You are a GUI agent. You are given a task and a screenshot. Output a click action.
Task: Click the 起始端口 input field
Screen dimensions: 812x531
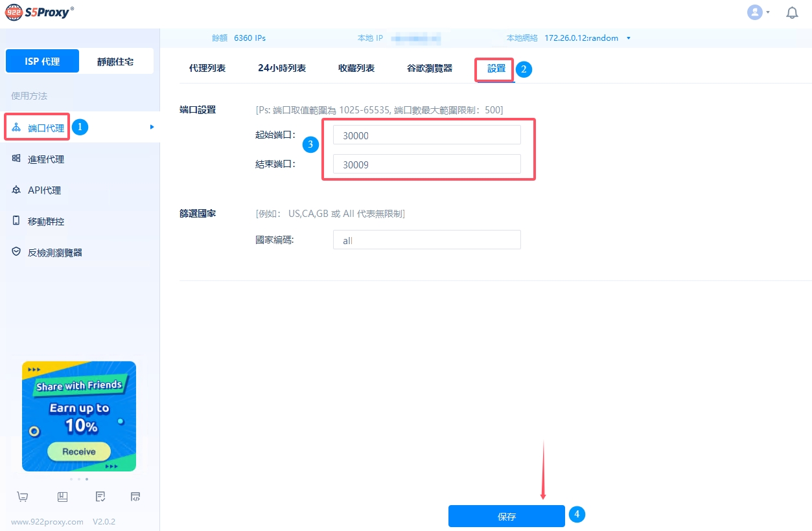point(426,135)
